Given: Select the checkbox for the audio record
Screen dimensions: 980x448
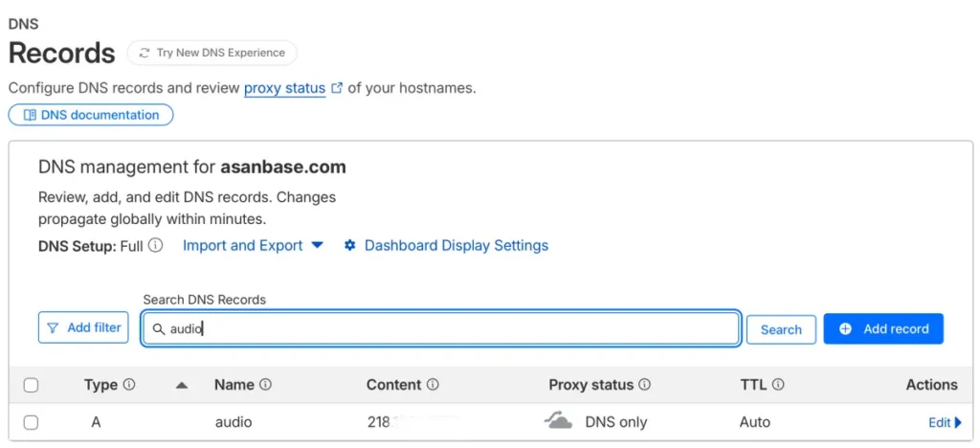Looking at the screenshot, I should point(31,423).
